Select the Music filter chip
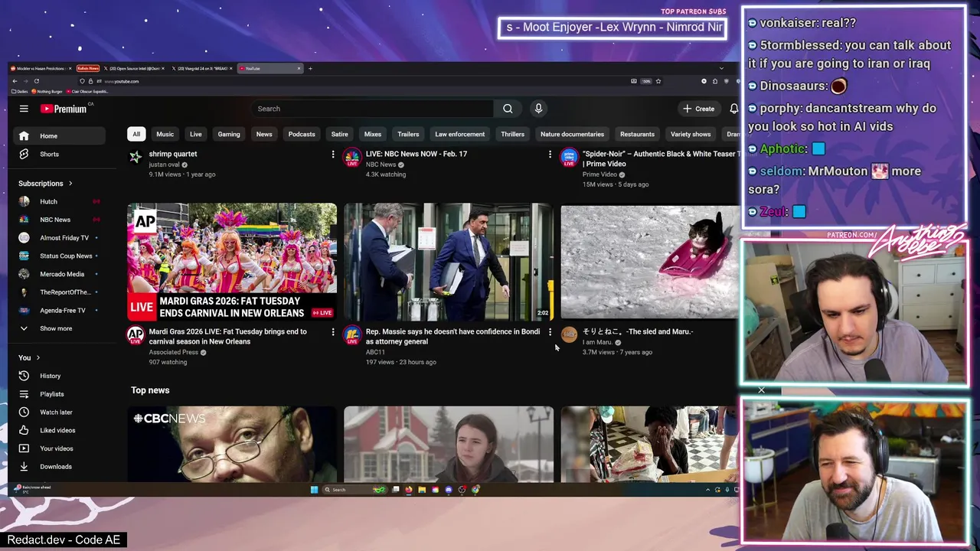Image resolution: width=980 pixels, height=551 pixels. (x=165, y=134)
